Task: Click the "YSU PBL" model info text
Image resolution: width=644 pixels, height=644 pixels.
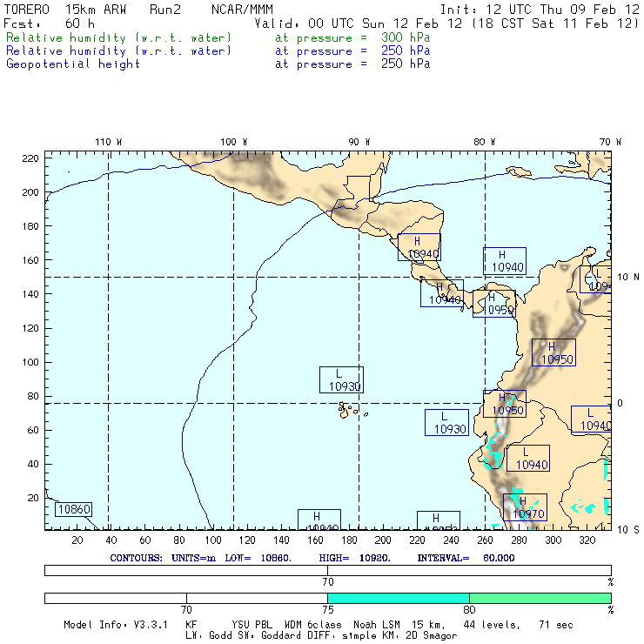Action: click(252, 625)
